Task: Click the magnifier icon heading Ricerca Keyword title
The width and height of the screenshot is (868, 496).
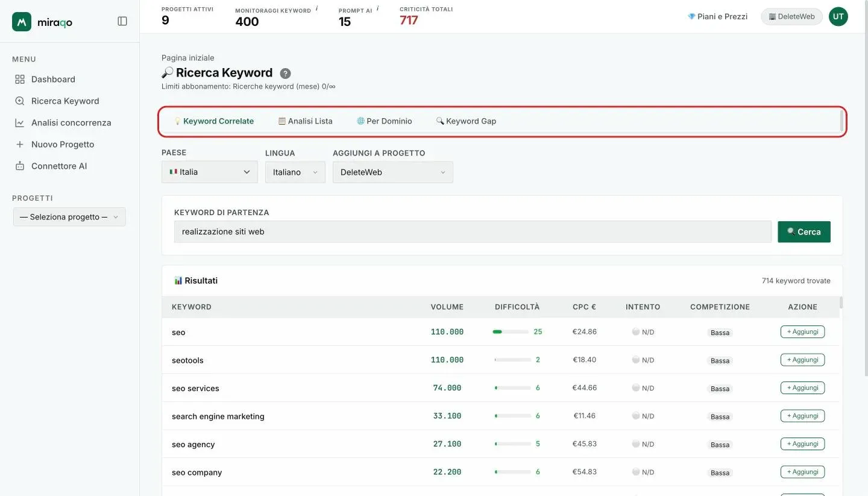Action: pyautogui.click(x=168, y=73)
